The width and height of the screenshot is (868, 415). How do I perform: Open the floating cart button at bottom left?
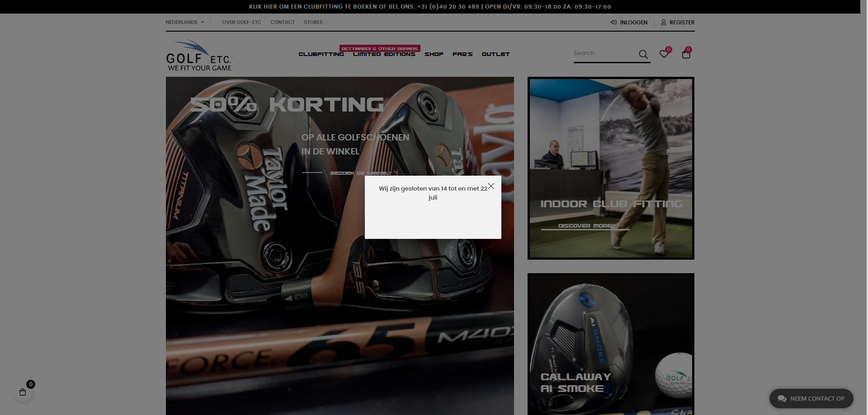click(23, 392)
